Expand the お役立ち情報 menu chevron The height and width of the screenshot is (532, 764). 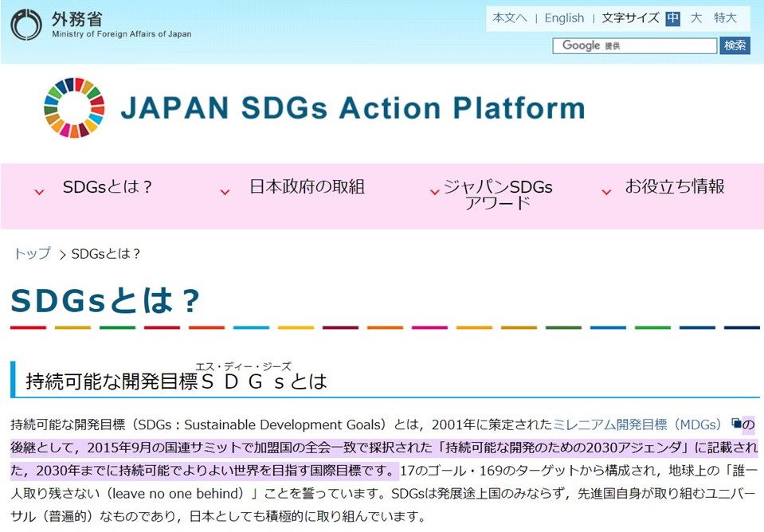pyautogui.click(x=606, y=192)
